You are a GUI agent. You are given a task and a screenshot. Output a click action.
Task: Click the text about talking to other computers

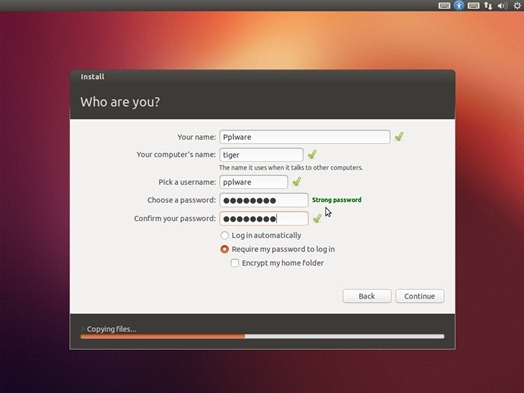[x=291, y=167]
